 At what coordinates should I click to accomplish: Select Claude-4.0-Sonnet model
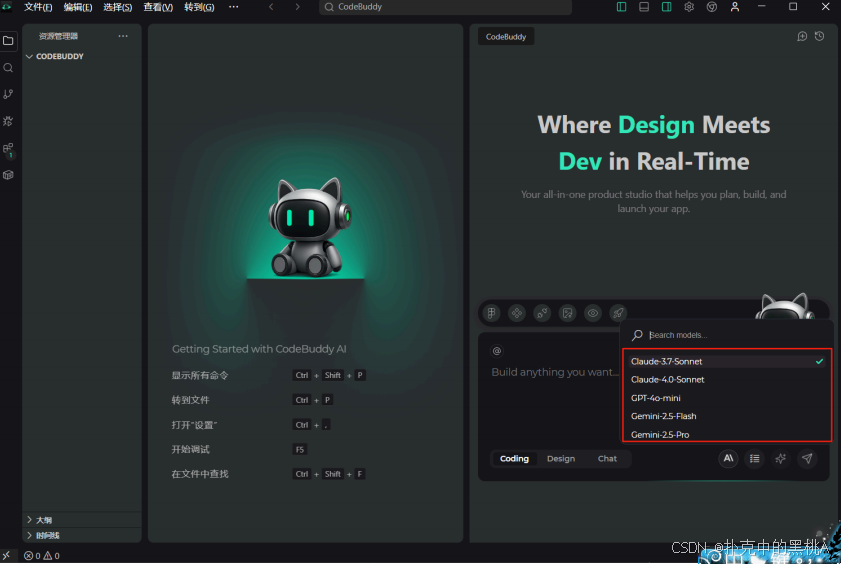pos(727,380)
